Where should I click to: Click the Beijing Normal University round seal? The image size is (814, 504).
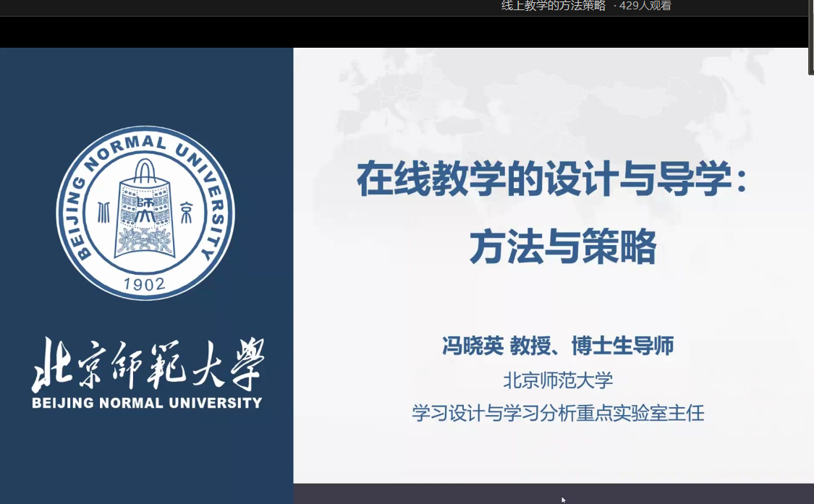[x=145, y=213]
